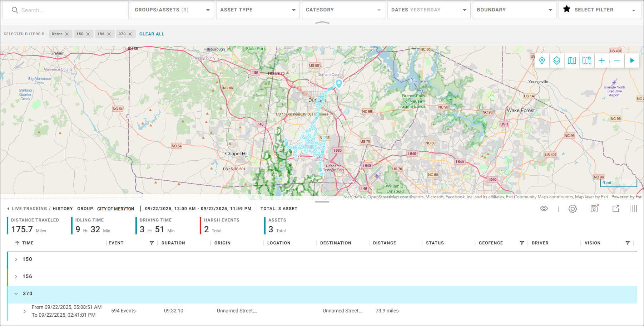Open the Dates Yesterday dropdown
Image resolution: width=644 pixels, height=326 pixels.
pos(429,10)
